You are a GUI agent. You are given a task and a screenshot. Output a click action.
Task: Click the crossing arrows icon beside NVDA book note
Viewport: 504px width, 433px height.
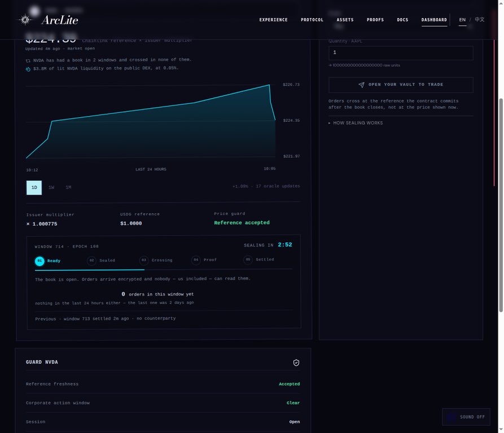28,60
